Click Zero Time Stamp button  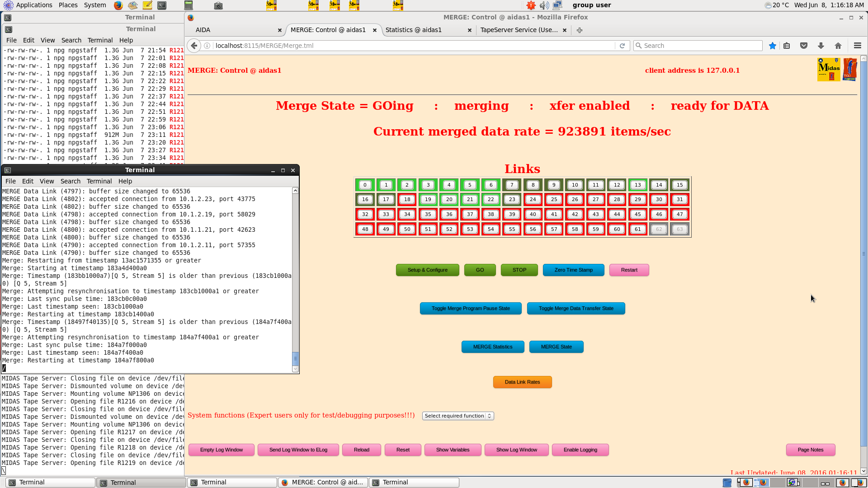(574, 270)
